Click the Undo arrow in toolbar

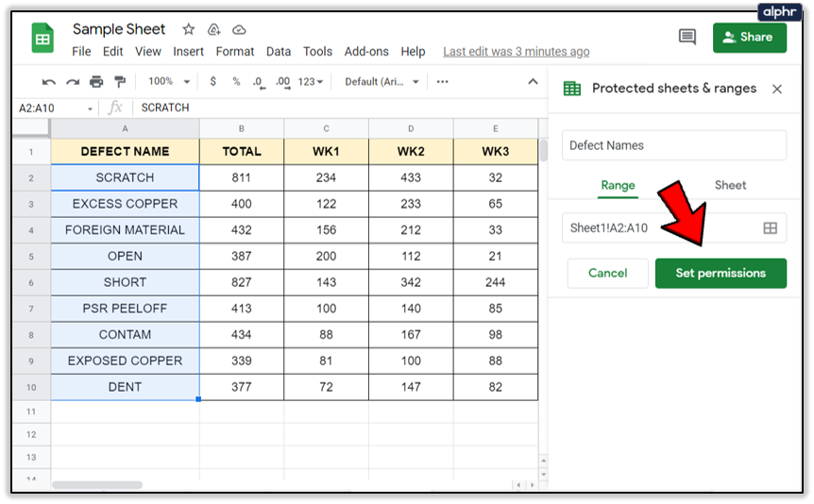click(49, 82)
